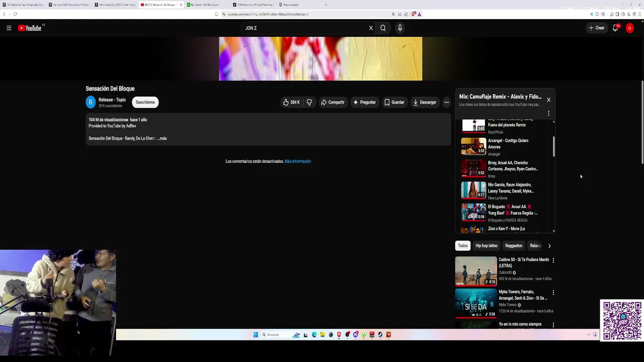The image size is (644, 362).
Task: Click the Sensación Del Bloque video title
Action: point(110,88)
